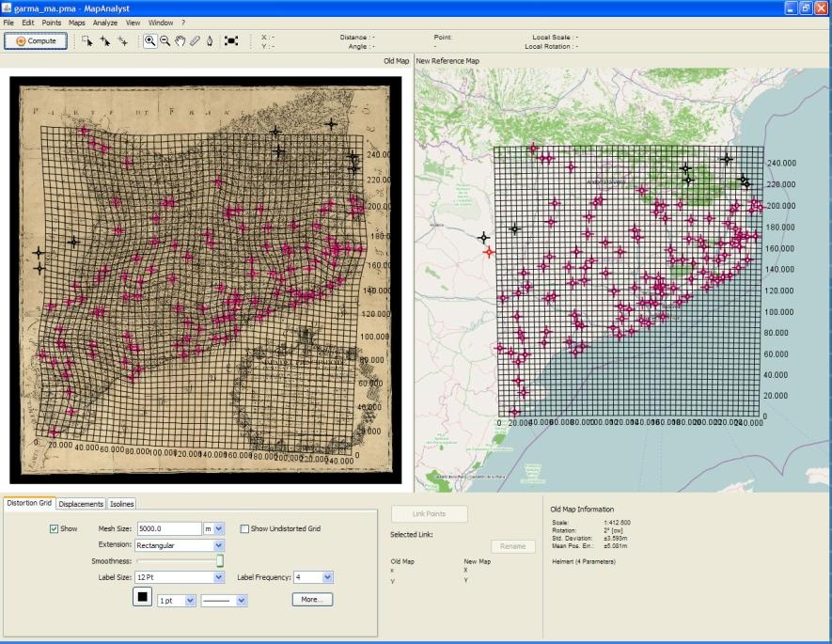Enable Show Undistorted Grid checkbox
Viewport: 832px width, 644px height.
(x=244, y=529)
